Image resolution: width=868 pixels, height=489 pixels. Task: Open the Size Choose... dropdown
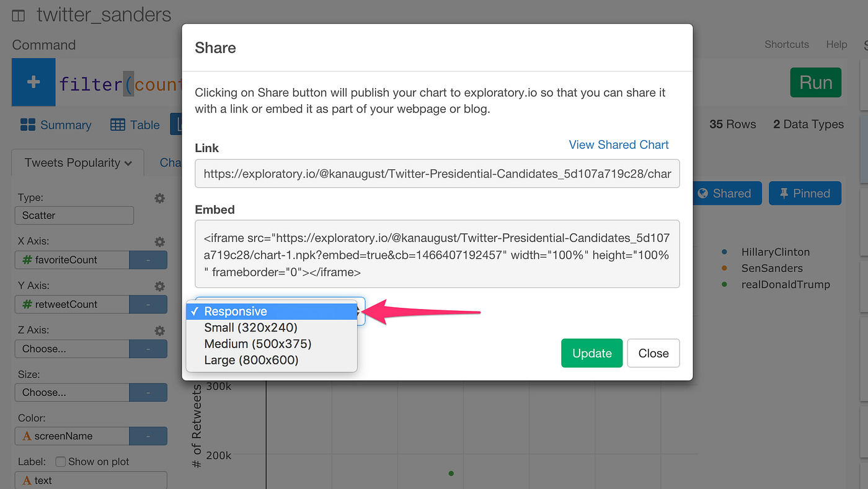coord(71,392)
